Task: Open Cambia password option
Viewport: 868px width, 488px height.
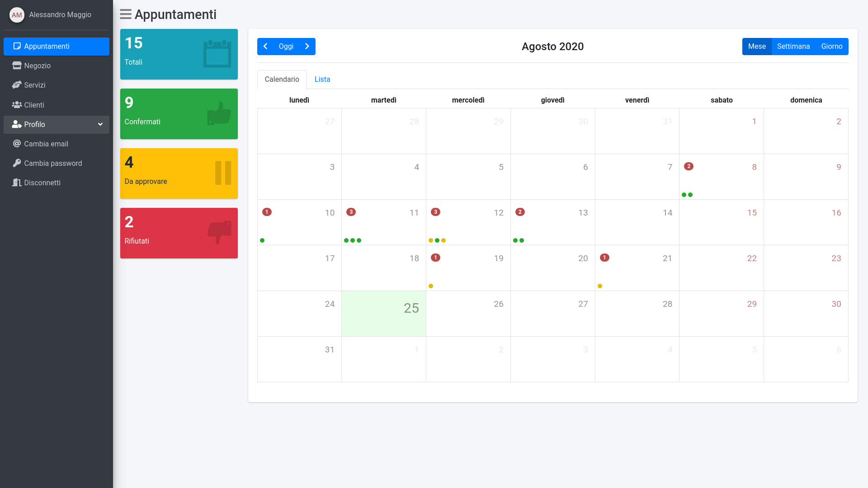Action: pyautogui.click(x=53, y=163)
